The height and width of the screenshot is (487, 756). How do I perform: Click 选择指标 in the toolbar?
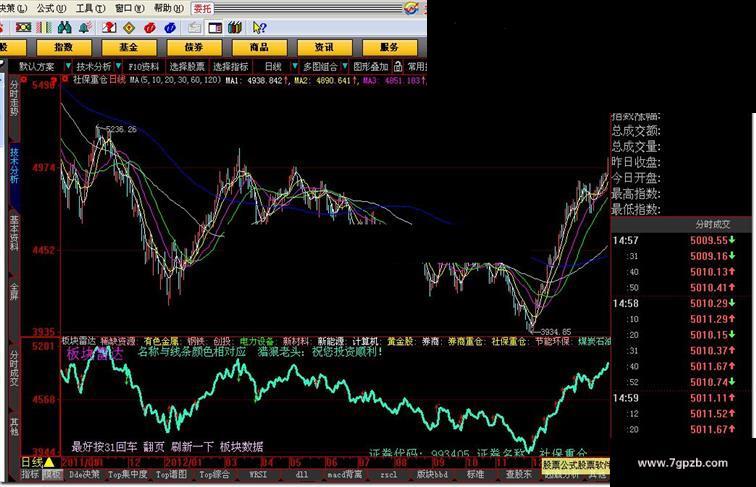[231, 67]
